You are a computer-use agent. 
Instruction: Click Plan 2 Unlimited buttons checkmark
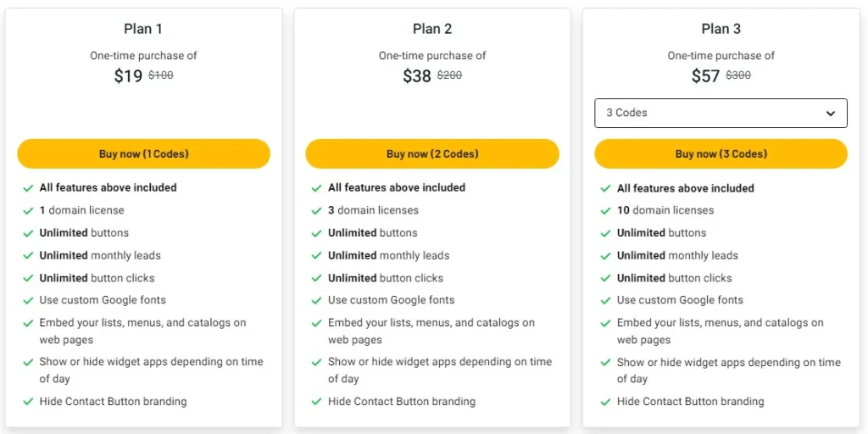pyautogui.click(x=317, y=233)
